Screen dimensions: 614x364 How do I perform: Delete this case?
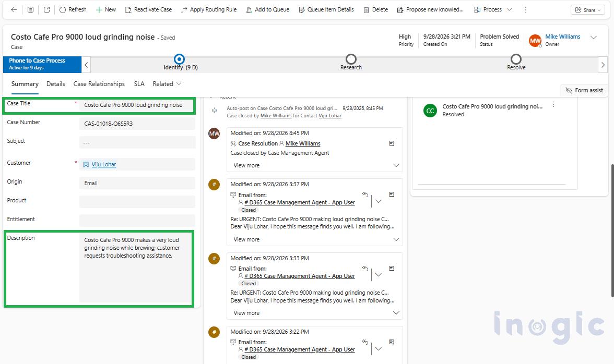375,10
